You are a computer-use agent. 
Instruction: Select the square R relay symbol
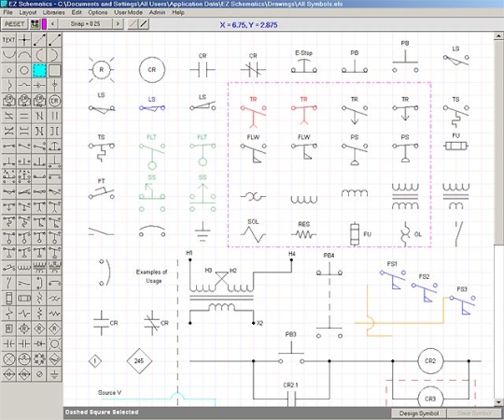coord(8,329)
